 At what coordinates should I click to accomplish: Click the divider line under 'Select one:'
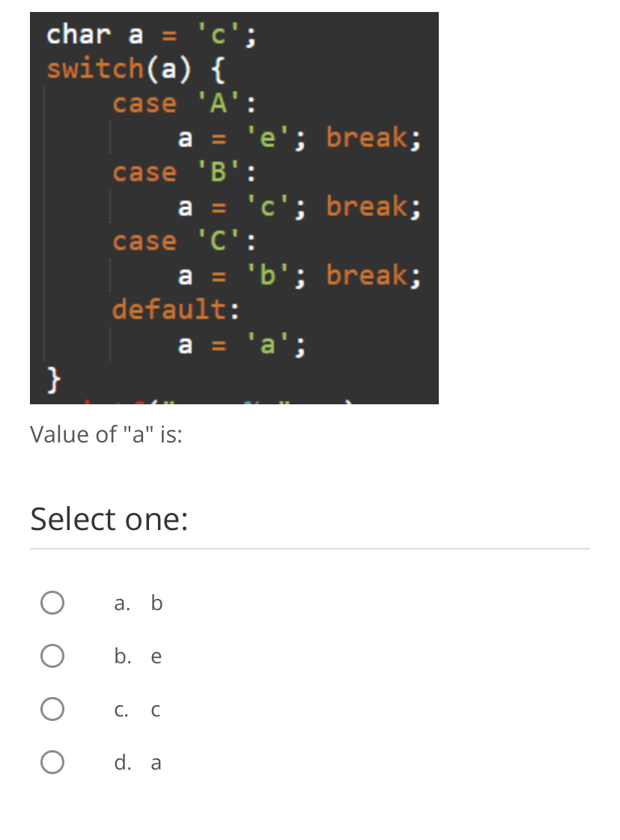[309, 550]
